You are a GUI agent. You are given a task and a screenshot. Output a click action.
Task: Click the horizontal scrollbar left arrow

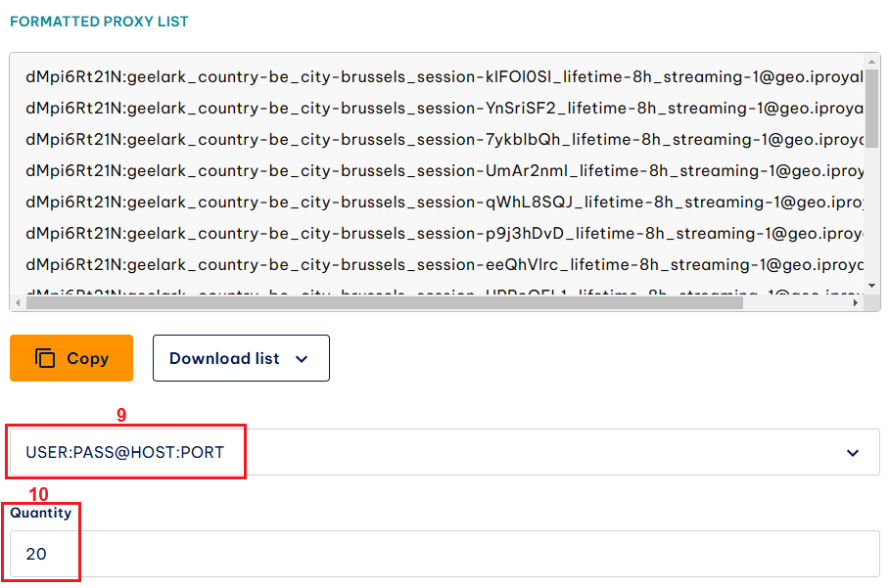click(19, 302)
